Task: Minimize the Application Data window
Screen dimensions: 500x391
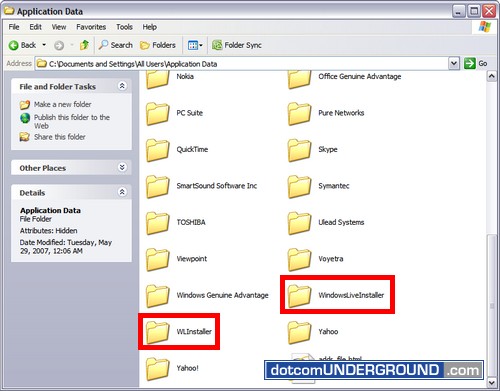Action: coord(459,11)
